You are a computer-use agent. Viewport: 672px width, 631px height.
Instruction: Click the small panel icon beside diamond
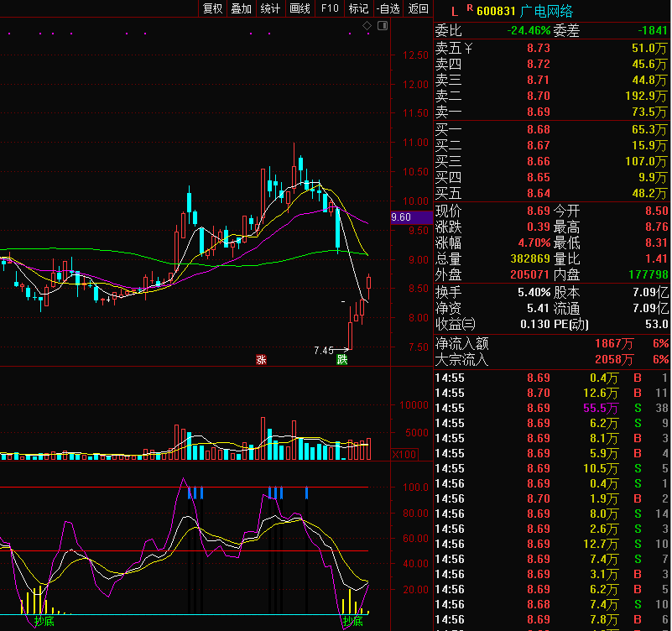click(x=383, y=27)
